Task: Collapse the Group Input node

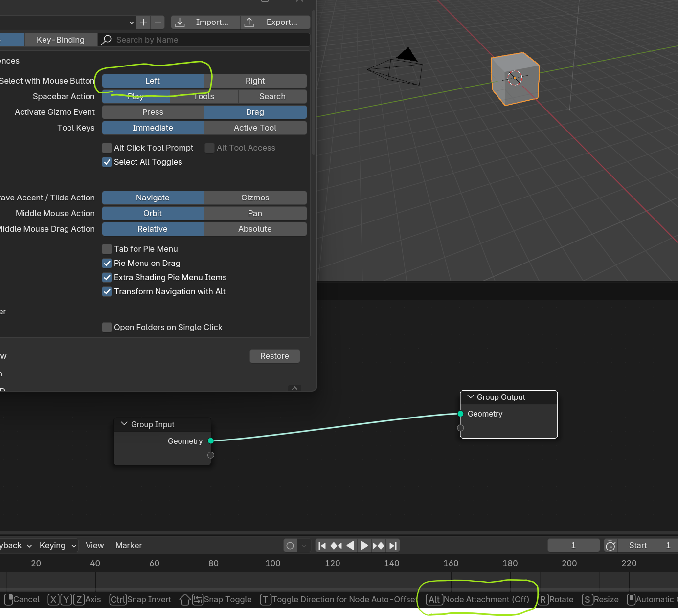Action: tap(124, 424)
